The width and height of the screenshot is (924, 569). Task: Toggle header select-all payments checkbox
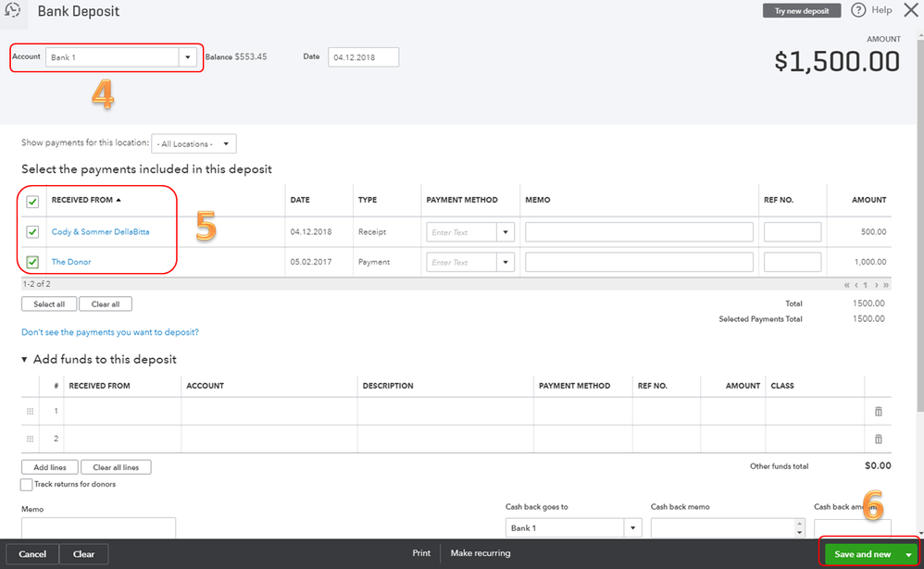(32, 201)
